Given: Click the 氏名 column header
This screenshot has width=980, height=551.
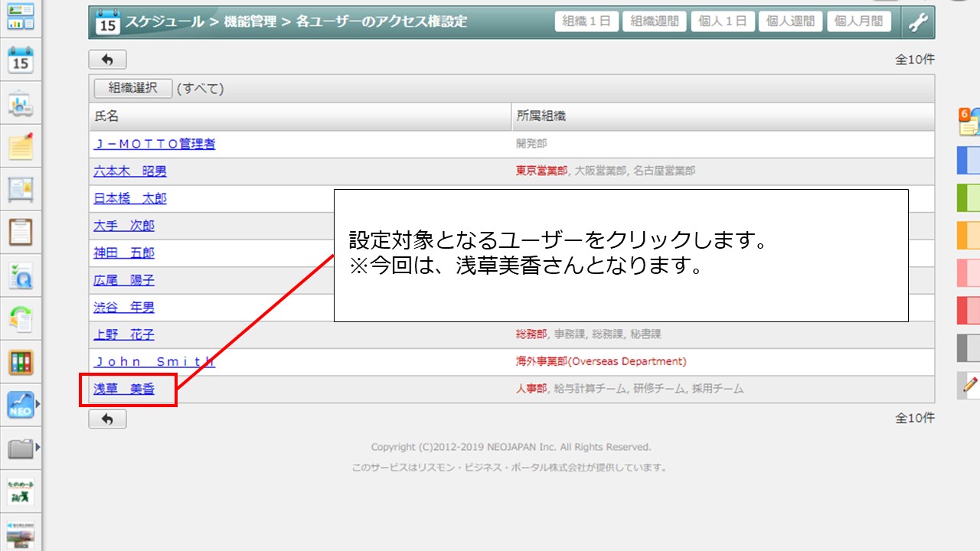Looking at the screenshot, I should click(x=107, y=116).
